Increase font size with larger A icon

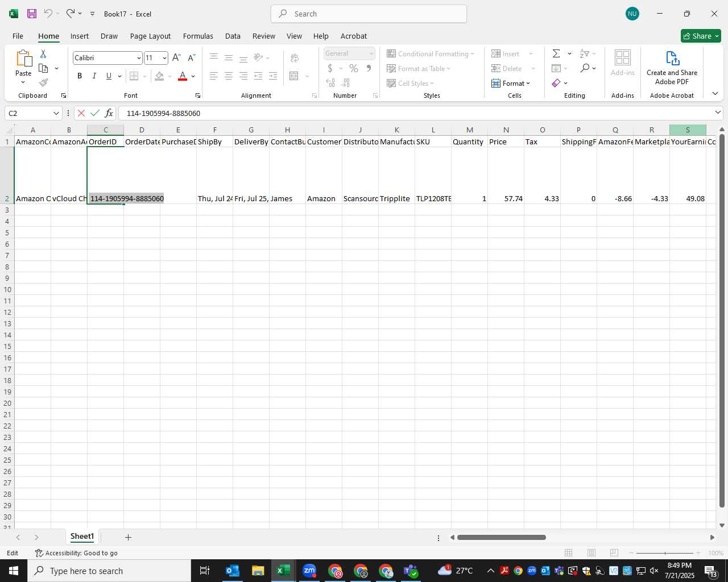[176, 57]
